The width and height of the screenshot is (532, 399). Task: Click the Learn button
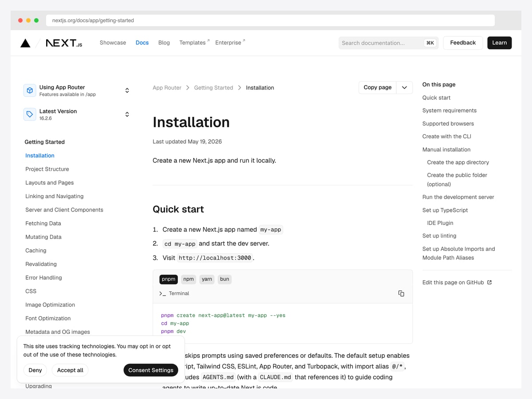click(x=499, y=43)
